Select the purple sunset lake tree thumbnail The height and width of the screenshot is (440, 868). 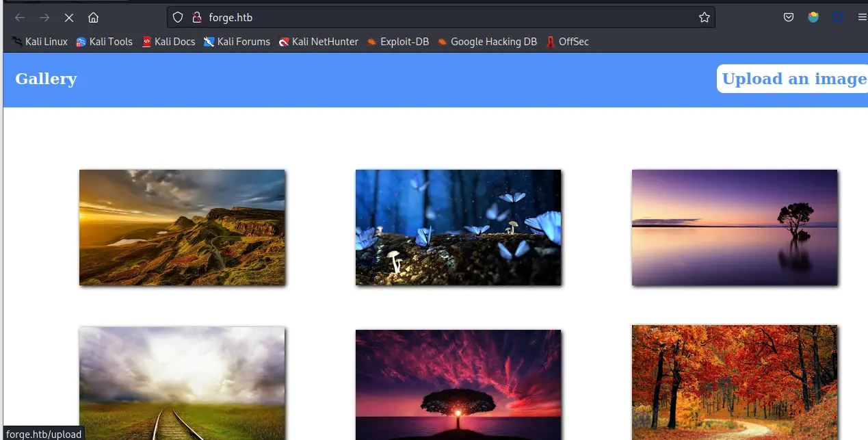pyautogui.click(x=735, y=227)
